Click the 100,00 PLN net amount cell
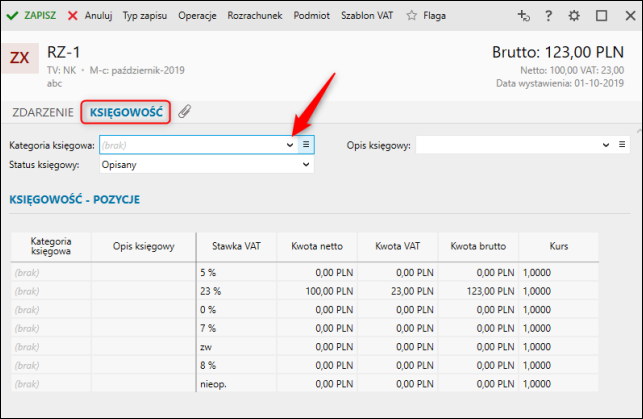This screenshot has width=643, height=419. [x=317, y=291]
